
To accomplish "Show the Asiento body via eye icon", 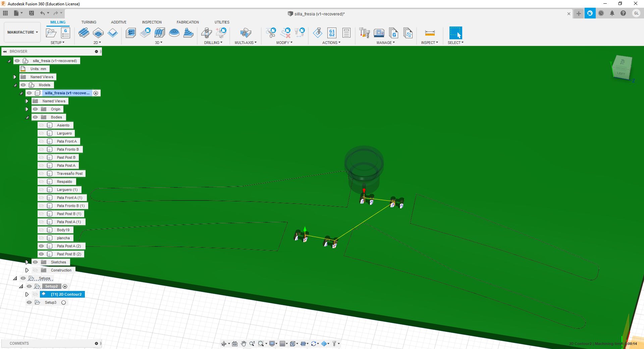I will (41, 125).
